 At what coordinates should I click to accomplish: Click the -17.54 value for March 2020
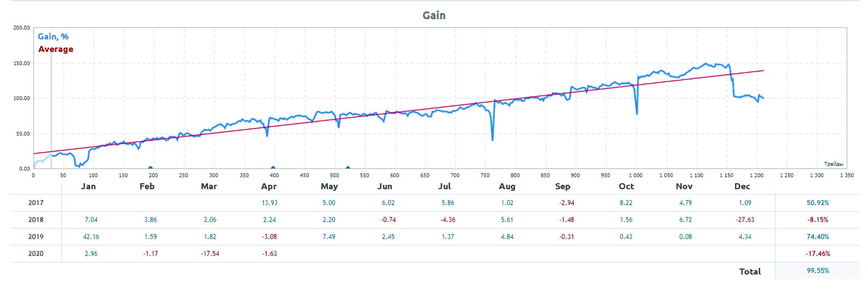click(x=209, y=254)
